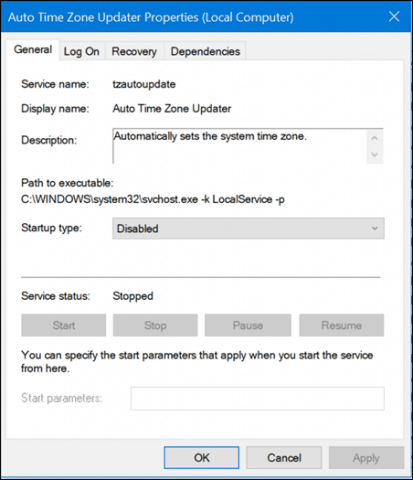Image resolution: width=413 pixels, height=480 pixels.
Task: Click the Start service button
Action: [64, 325]
